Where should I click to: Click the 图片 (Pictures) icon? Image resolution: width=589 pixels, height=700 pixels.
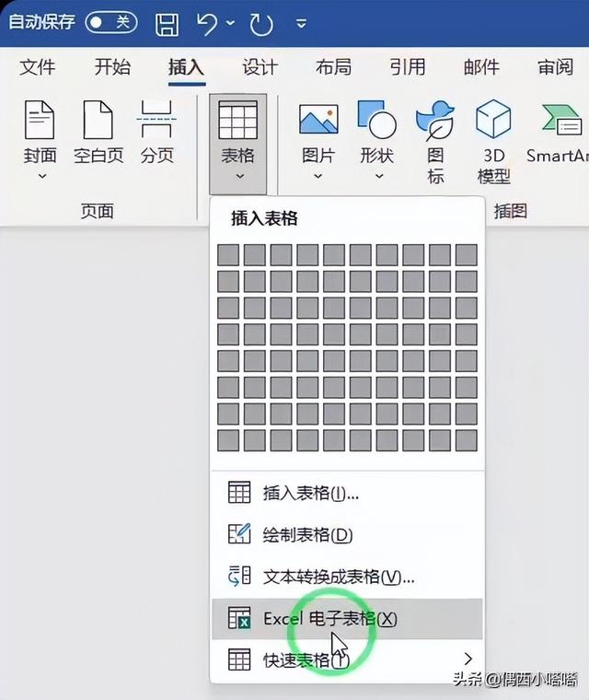(318, 119)
